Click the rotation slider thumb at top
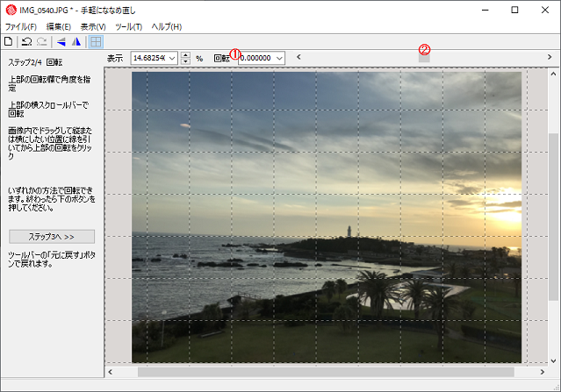Viewport: 561px width, 392px height. click(x=424, y=58)
